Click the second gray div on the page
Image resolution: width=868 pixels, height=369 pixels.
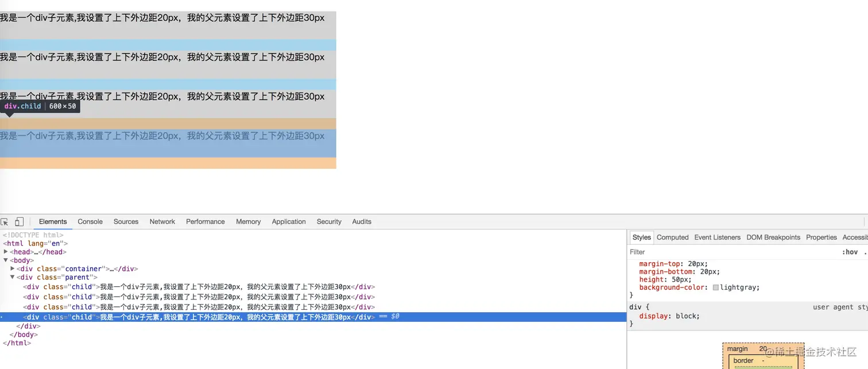pos(168,64)
